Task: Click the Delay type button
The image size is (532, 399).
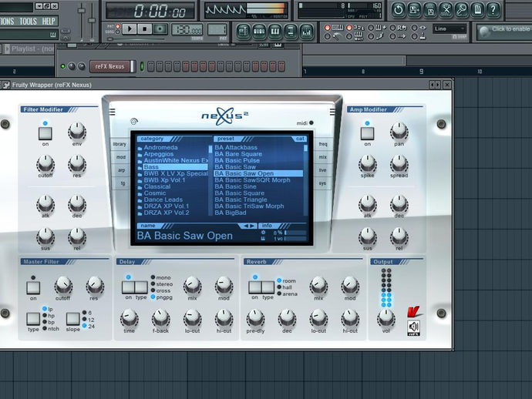Action: click(141, 287)
